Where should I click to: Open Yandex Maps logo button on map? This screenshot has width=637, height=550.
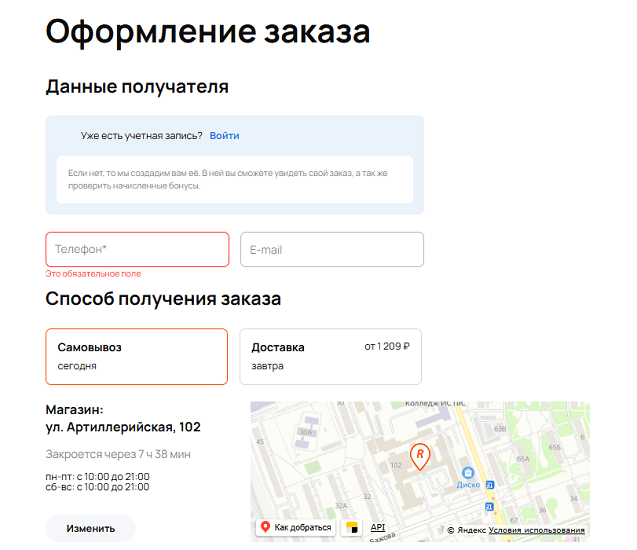pos(351,527)
